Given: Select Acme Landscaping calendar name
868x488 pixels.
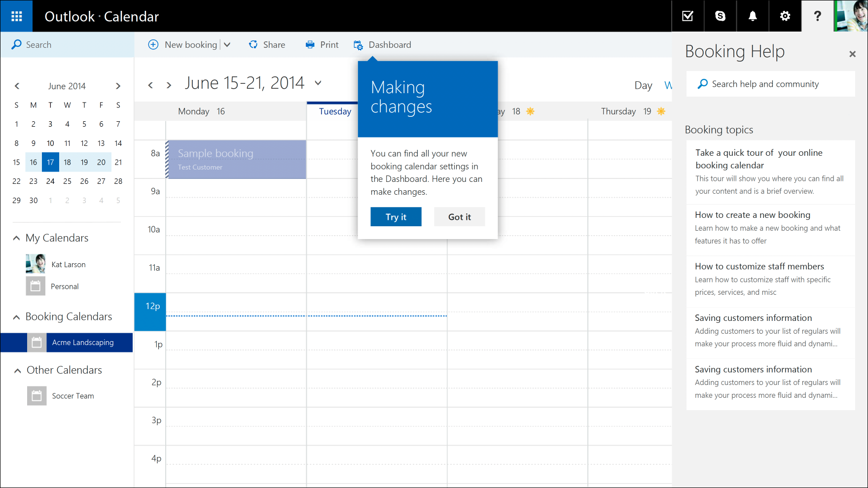Looking at the screenshot, I should click(x=83, y=343).
